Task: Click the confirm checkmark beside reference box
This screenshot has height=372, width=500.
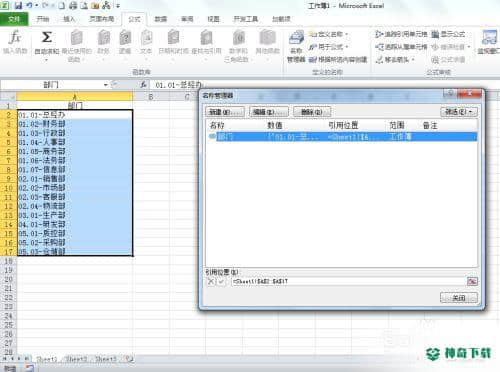Action: [x=221, y=281]
